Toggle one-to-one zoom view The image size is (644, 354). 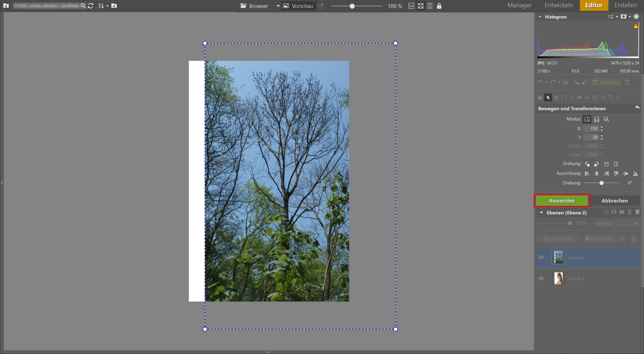pos(411,6)
